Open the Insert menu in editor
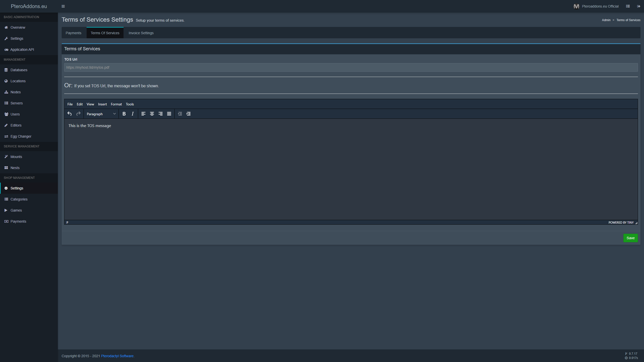644x362 pixels. click(x=102, y=104)
